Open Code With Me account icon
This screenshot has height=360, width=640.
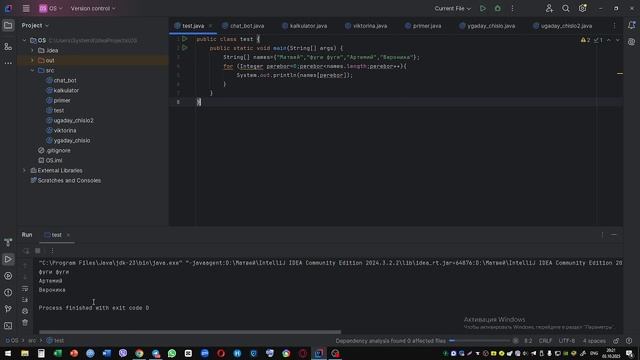coord(549,8)
